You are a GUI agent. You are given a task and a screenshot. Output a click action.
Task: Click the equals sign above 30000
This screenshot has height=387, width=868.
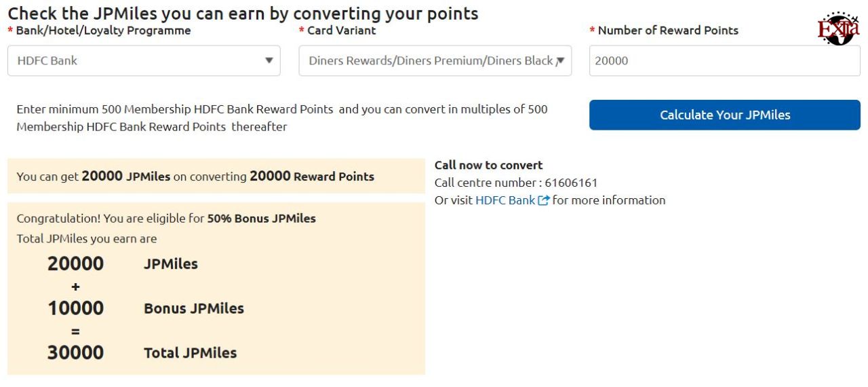point(75,331)
